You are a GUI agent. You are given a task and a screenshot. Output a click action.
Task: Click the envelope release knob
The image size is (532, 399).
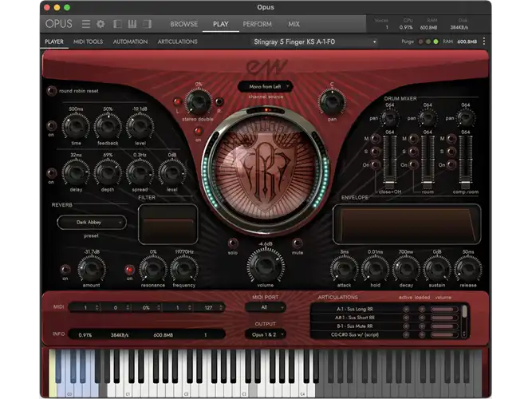(468, 269)
